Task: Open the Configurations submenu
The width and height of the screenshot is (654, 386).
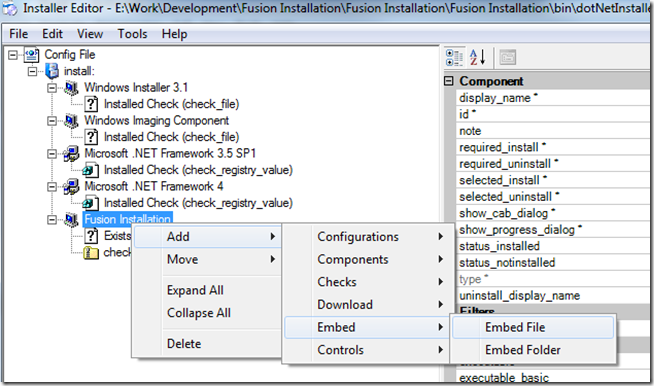Action: point(366,237)
